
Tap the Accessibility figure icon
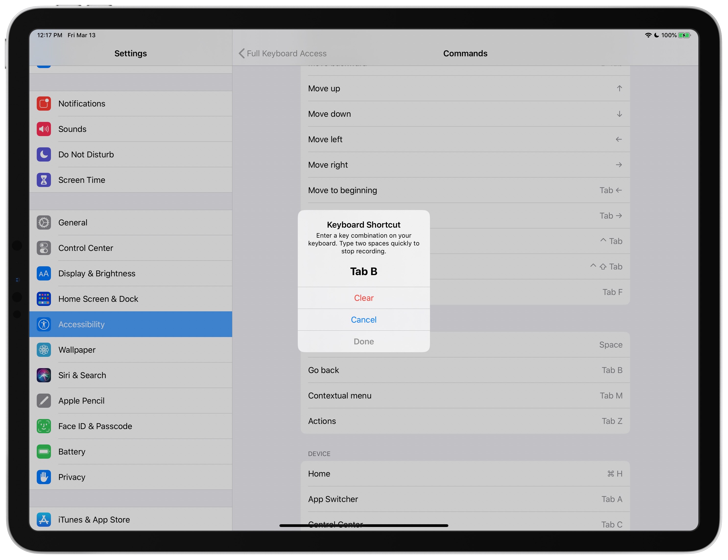44,325
